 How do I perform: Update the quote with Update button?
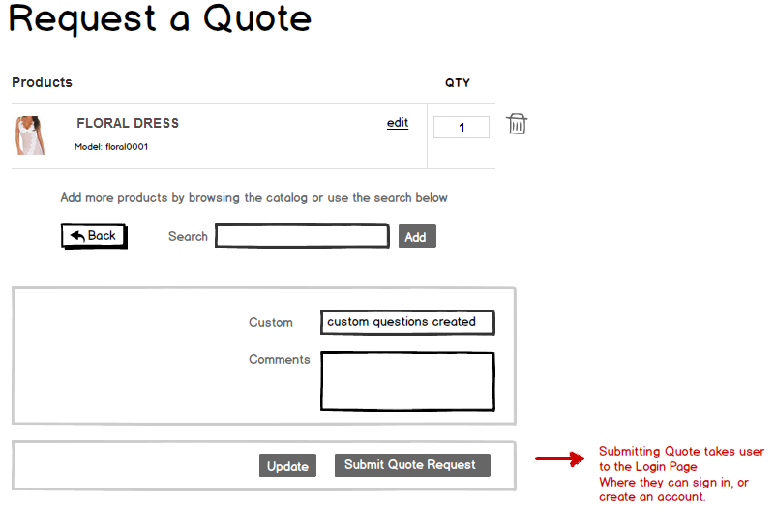tap(287, 465)
